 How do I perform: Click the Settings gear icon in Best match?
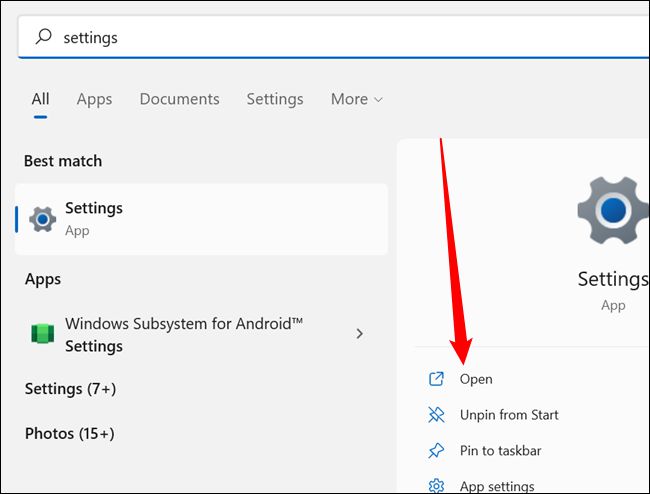pos(42,219)
